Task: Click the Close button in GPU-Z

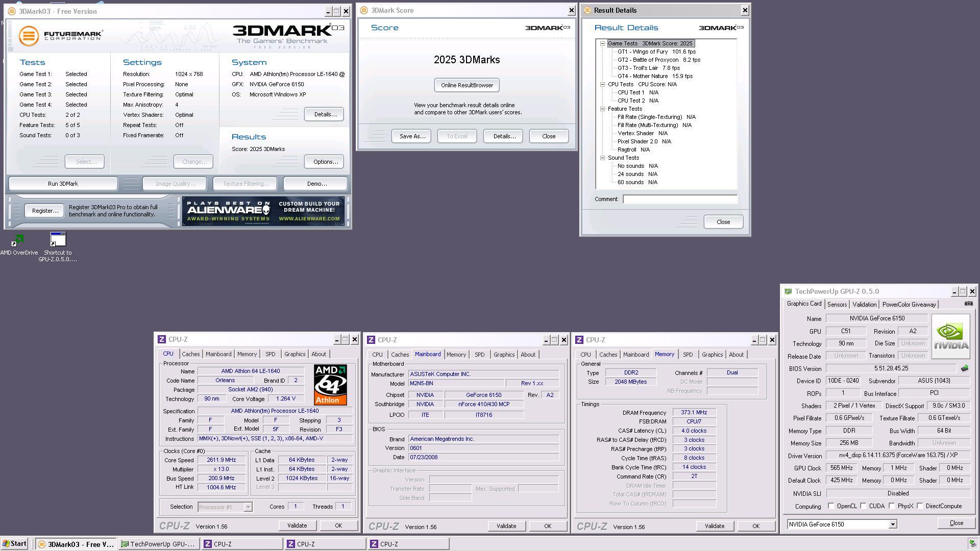Action: [956, 523]
